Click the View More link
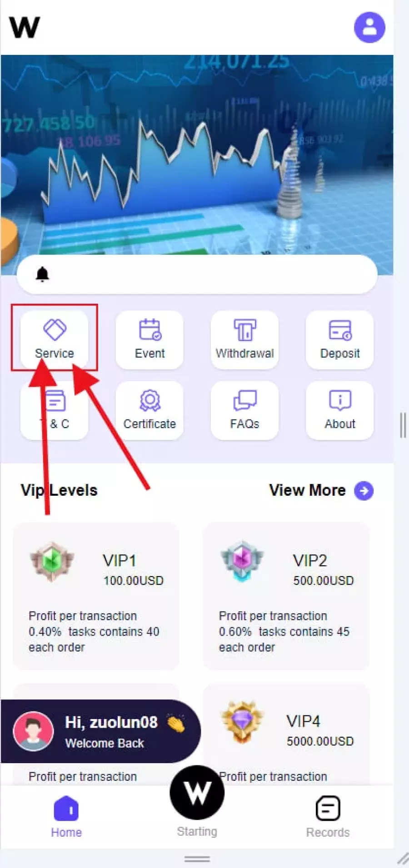The width and height of the screenshot is (409, 868). tap(307, 490)
